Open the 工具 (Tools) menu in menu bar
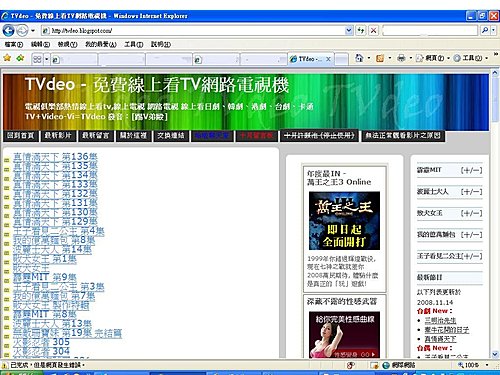This screenshot has height=375, width=500. point(134,44)
